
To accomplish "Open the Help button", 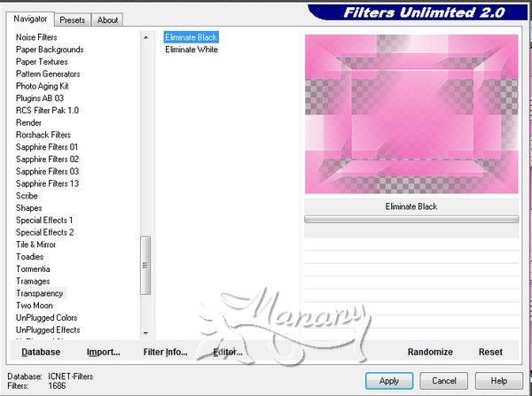I will [x=498, y=381].
